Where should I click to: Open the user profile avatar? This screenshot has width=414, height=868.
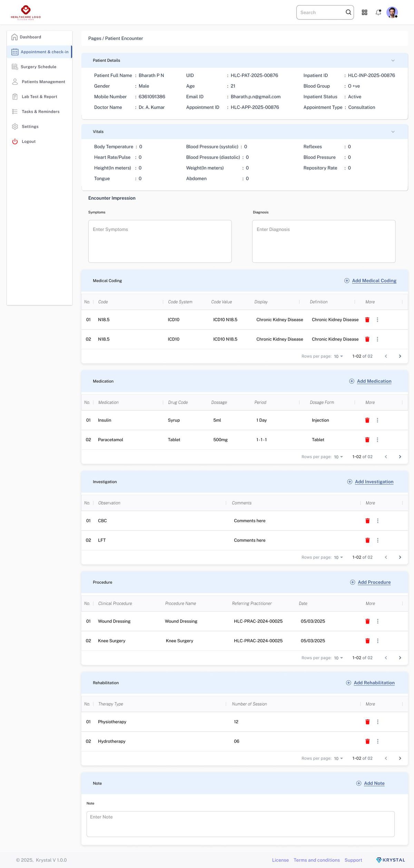[x=392, y=12]
